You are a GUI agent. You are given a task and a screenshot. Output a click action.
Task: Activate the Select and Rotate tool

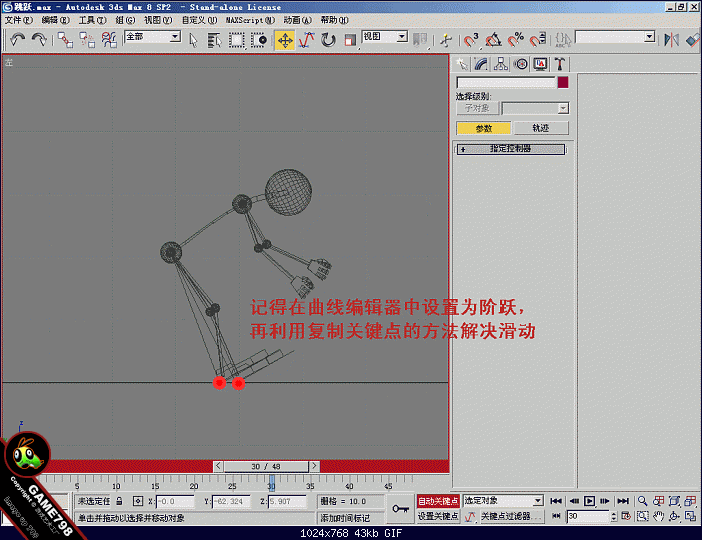[328, 40]
